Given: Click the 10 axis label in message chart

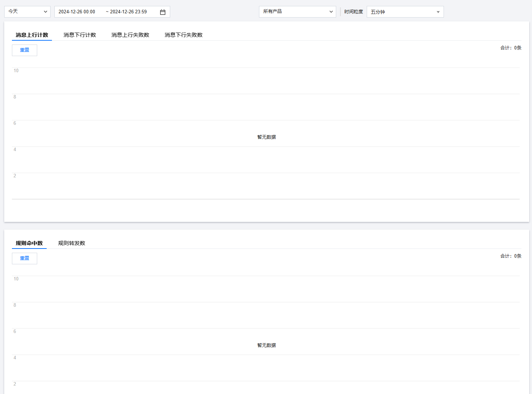Looking at the screenshot, I should [x=16, y=71].
